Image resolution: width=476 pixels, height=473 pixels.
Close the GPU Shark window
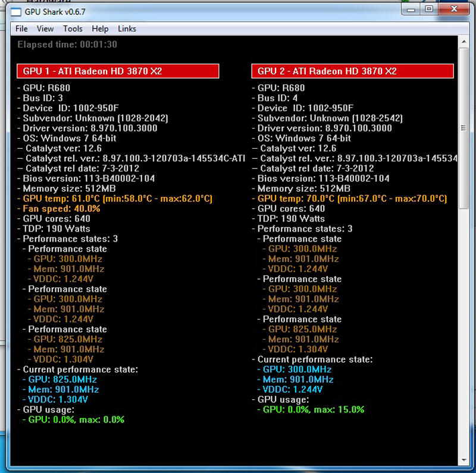pyautogui.click(x=454, y=9)
